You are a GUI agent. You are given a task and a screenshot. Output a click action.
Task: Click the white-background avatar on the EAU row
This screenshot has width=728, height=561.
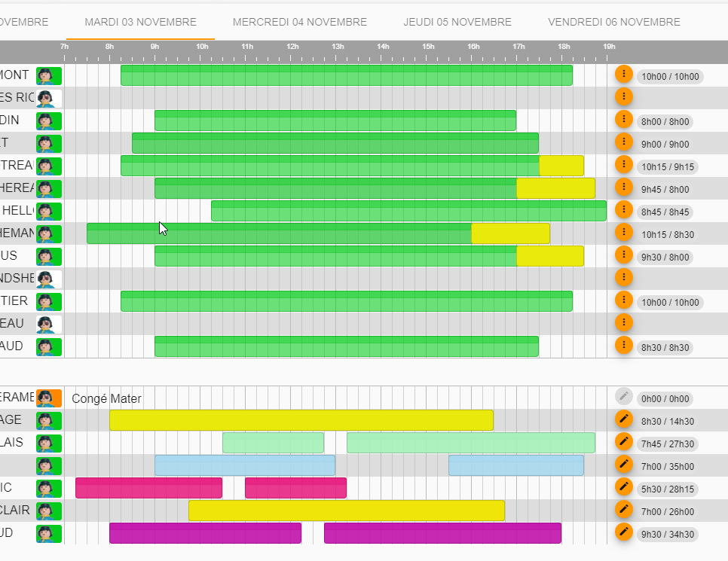click(x=49, y=324)
